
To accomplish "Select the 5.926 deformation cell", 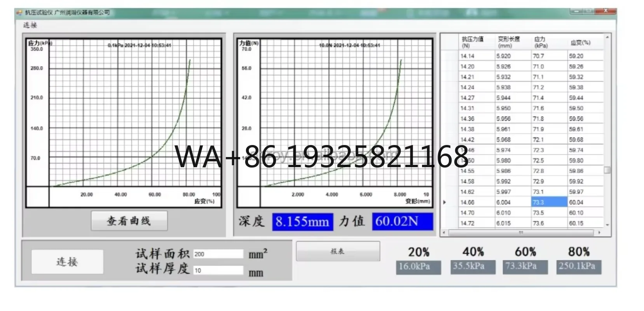I will 513,66.
